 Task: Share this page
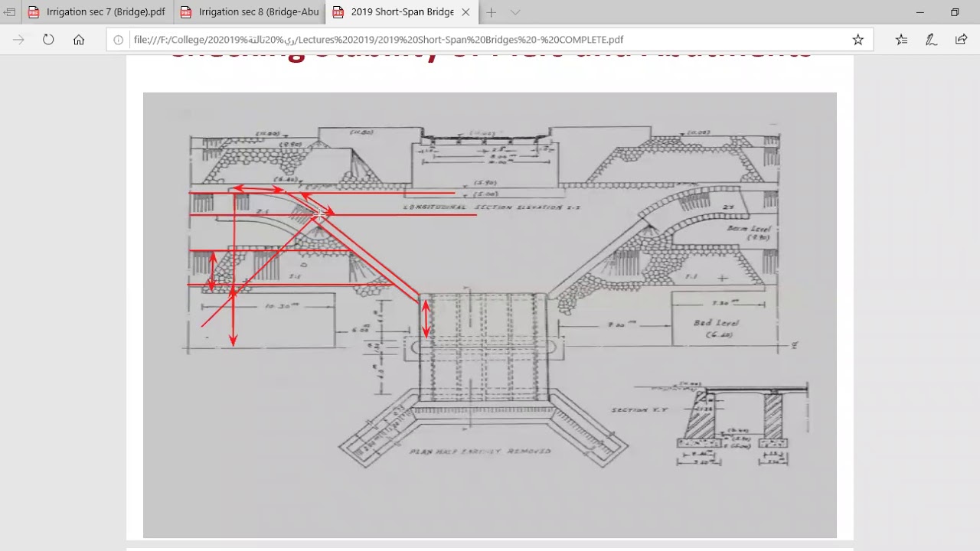pos(961,40)
